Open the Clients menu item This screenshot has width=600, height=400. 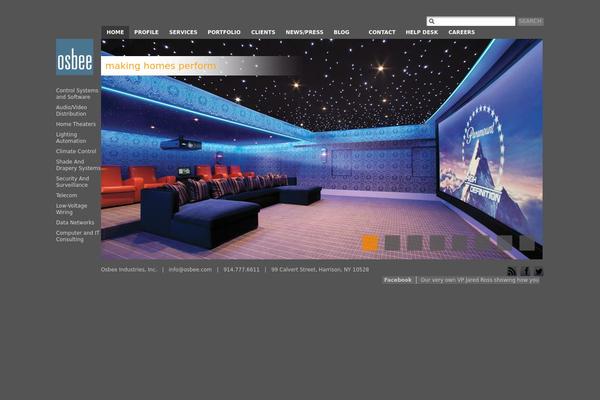coord(263,32)
